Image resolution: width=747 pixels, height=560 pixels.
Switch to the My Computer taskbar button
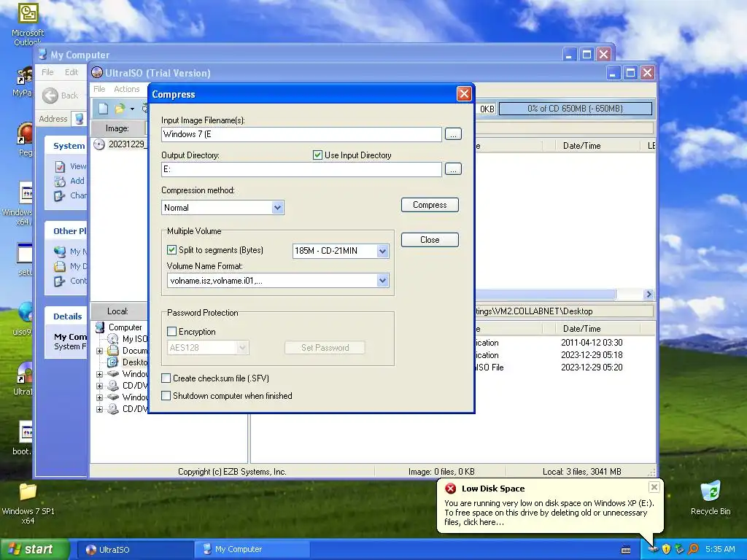click(252, 549)
